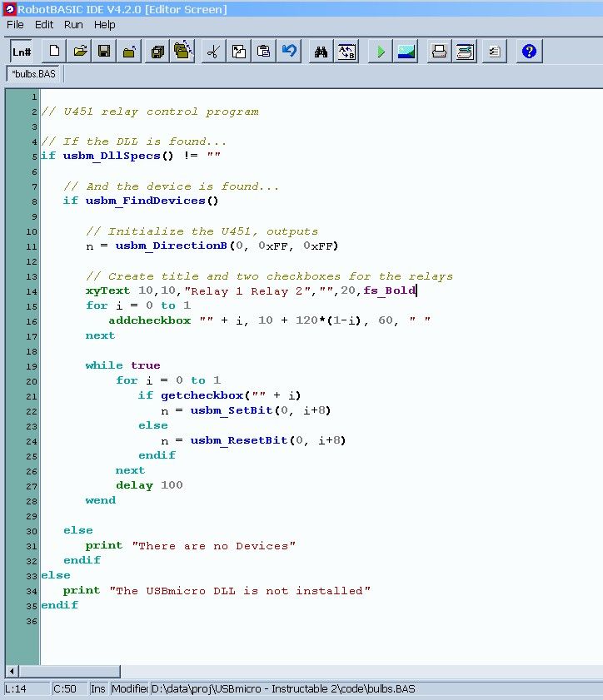Open Replace with the A-to-B icon
Screen dimensions: 603x700
[x=347, y=52]
